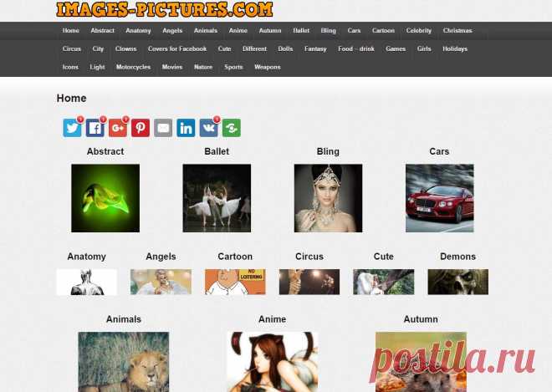Click the Images-Pictures.com site logo
Image resolution: width=552 pixels, height=392 pixels.
point(165,9)
